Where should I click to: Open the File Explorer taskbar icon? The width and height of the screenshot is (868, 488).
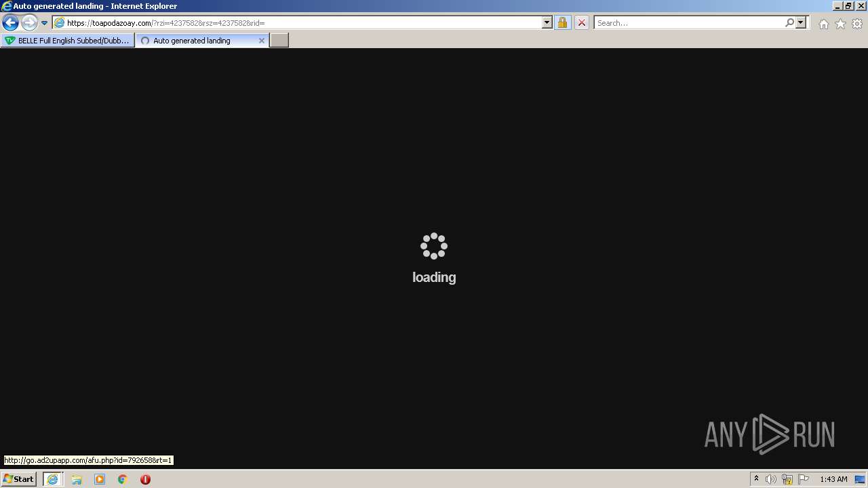tap(77, 479)
